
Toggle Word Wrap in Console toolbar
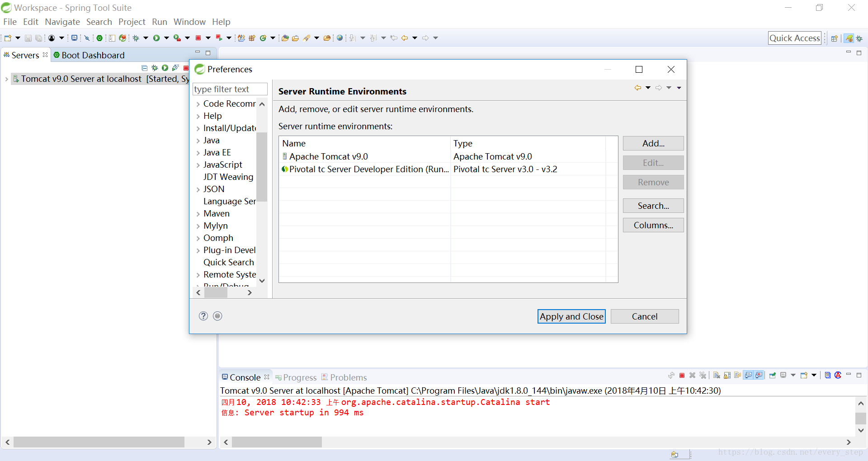[738, 375]
